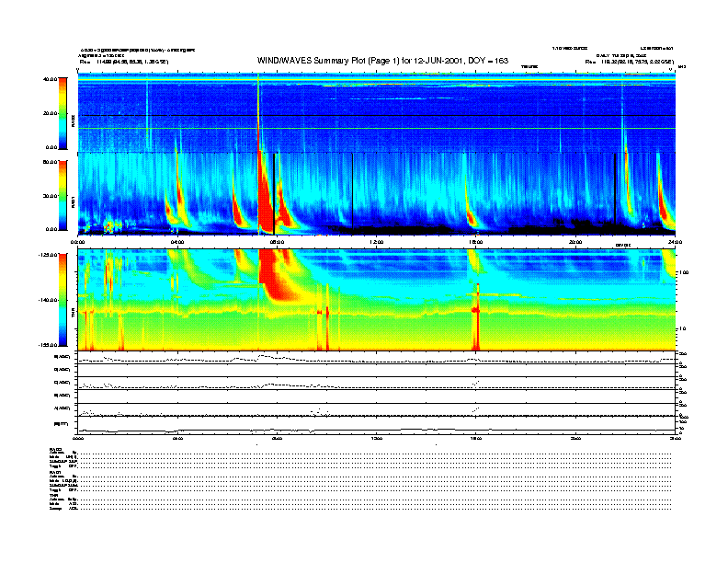Click the TNR panel color scale bar
This screenshot has width=728, height=563.
point(63,300)
